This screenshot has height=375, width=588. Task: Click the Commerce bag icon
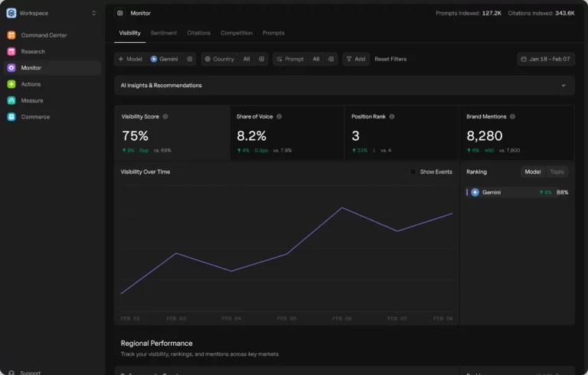pos(11,117)
